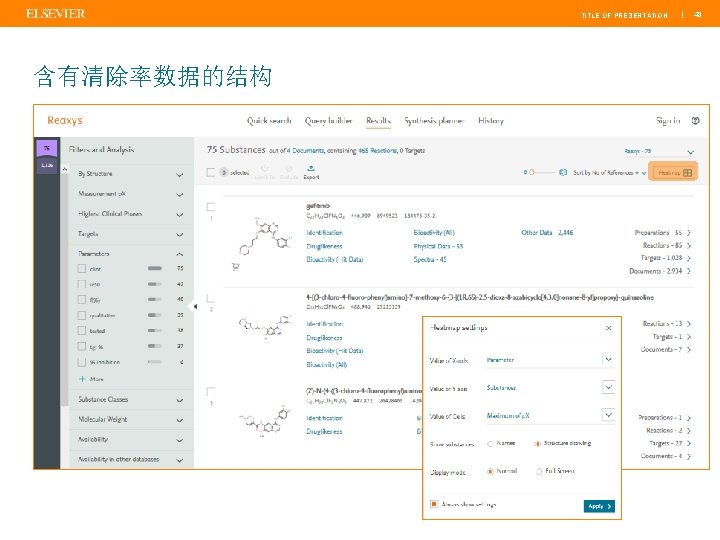This screenshot has width=720, height=540.
Task: Open Reactions 13 arrow for second substance
Action: point(689,324)
